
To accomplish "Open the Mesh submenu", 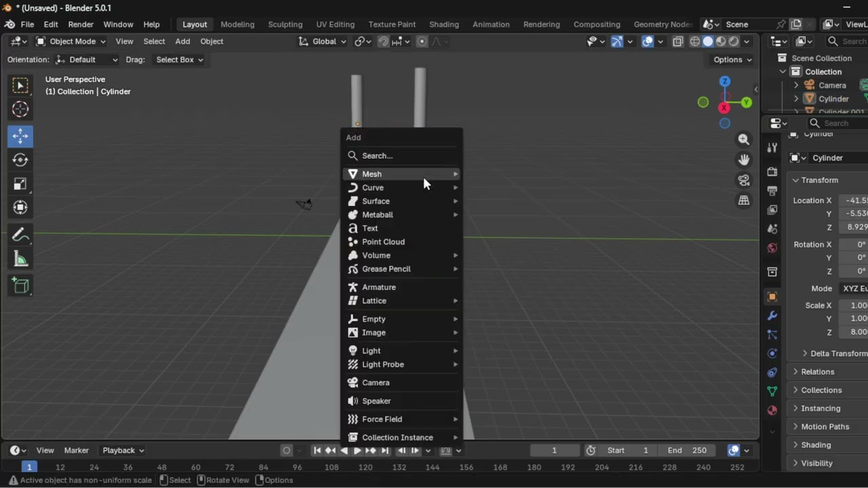I will click(x=402, y=174).
